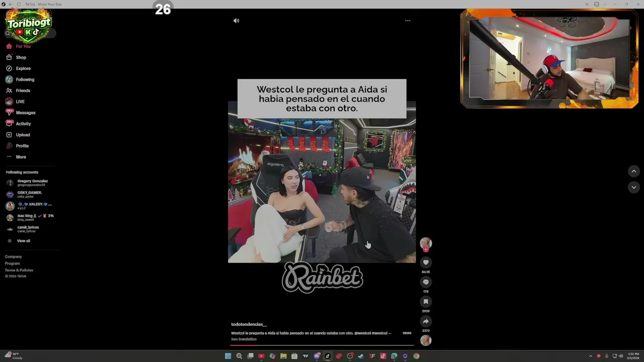The height and width of the screenshot is (362, 644).
Task: Save the video with the bookmark icon
Action: [426, 302]
